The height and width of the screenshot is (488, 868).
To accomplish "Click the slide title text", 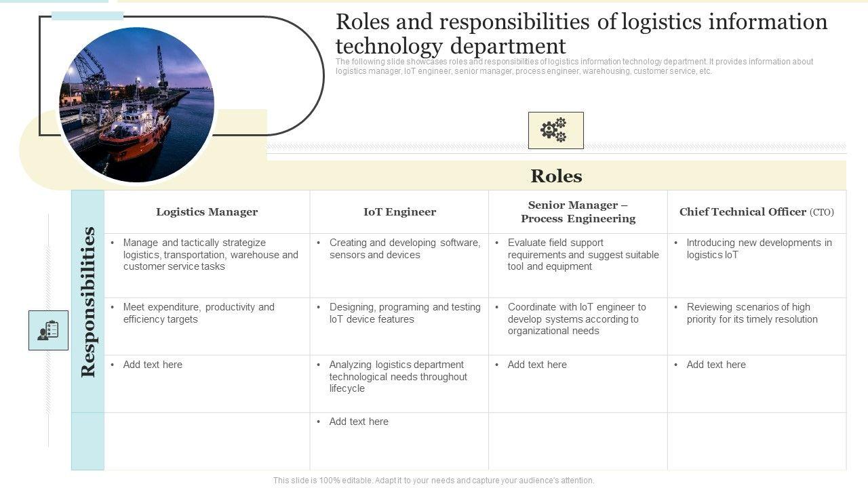I will tap(581, 34).
